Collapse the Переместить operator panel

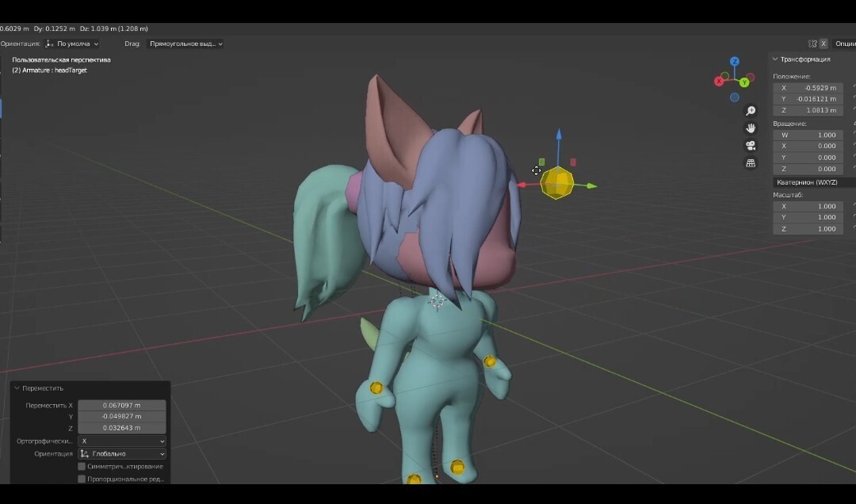pyautogui.click(x=17, y=388)
